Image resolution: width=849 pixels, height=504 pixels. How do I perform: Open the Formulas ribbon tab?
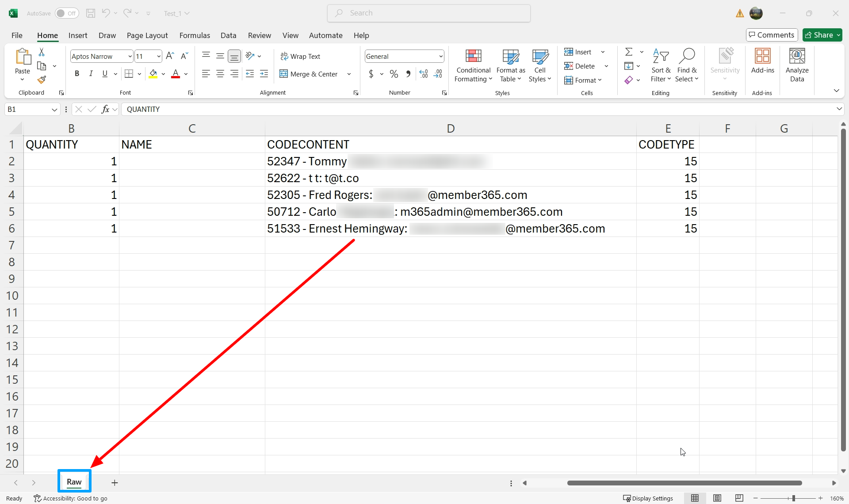pos(195,35)
